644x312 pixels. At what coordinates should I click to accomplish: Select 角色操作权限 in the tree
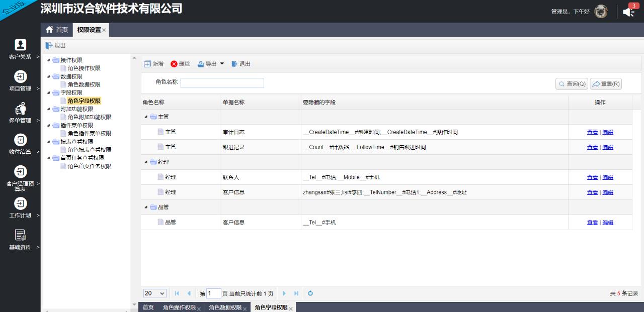(x=84, y=68)
